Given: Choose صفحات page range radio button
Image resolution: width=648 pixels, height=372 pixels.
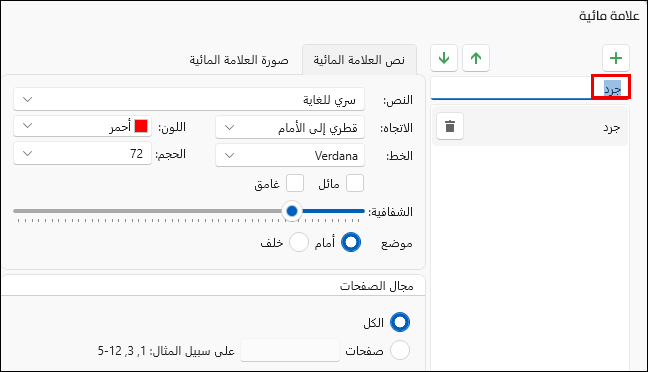Looking at the screenshot, I should (400, 351).
